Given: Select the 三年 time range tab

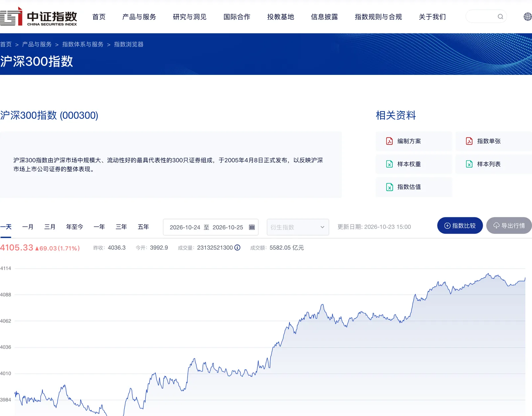Looking at the screenshot, I should [121, 227].
